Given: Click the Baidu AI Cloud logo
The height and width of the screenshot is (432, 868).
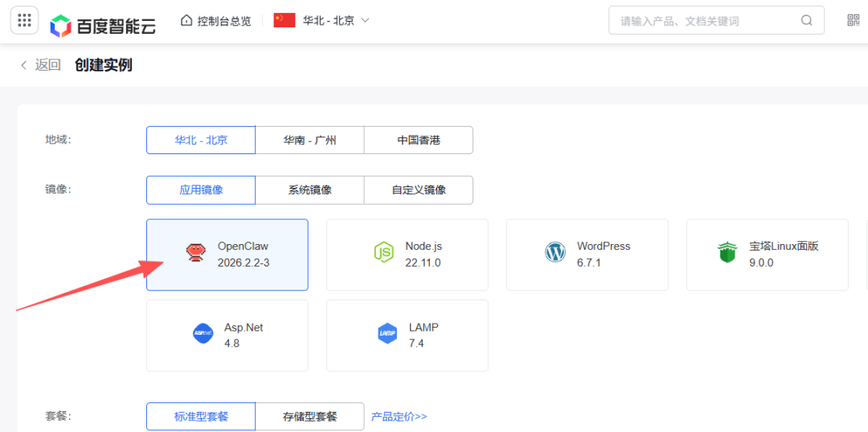Looking at the screenshot, I should 103,24.
